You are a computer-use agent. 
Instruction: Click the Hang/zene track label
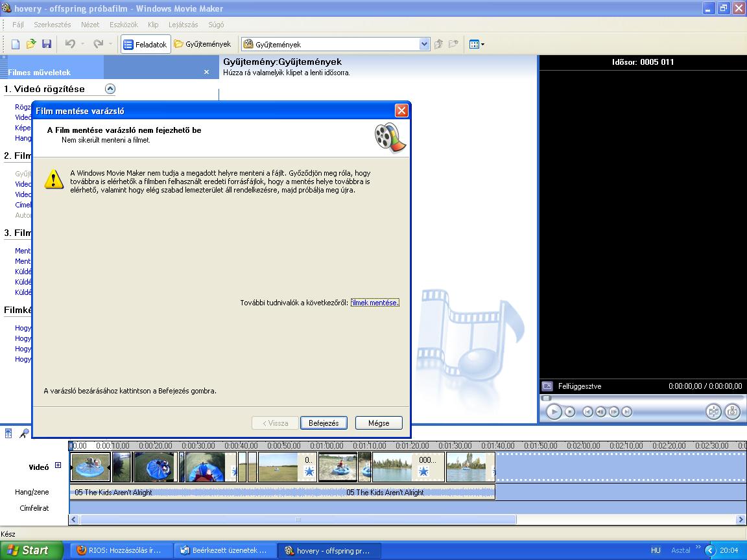pyautogui.click(x=32, y=492)
